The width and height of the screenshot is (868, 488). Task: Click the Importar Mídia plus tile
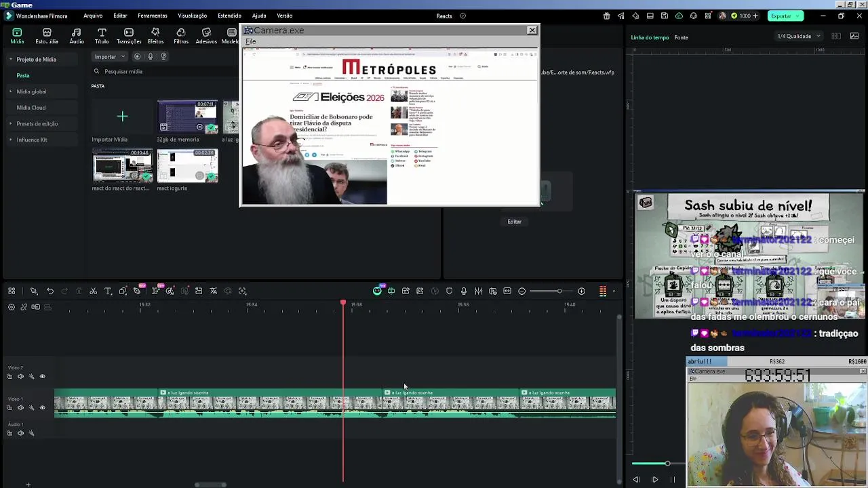122,117
